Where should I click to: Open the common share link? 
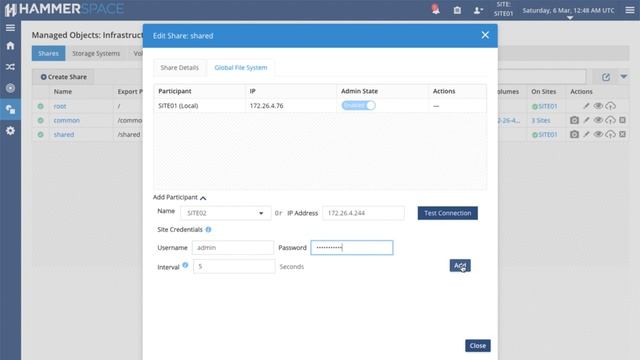click(67, 120)
